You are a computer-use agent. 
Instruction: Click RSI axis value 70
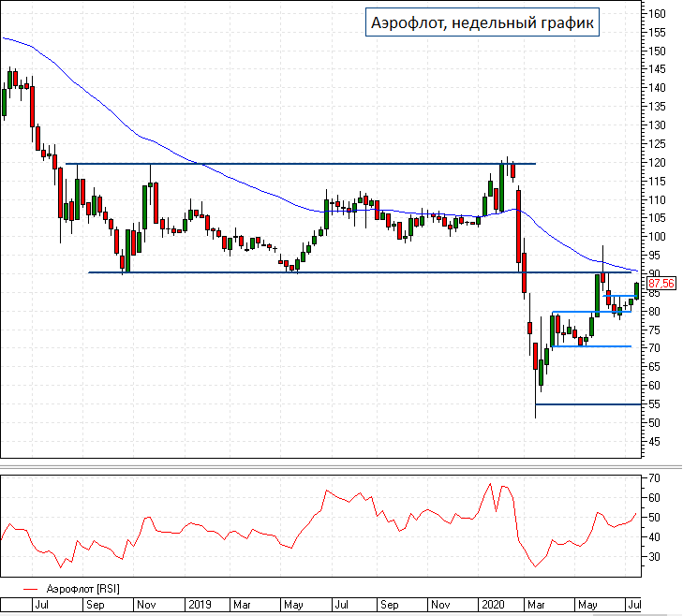point(654,478)
